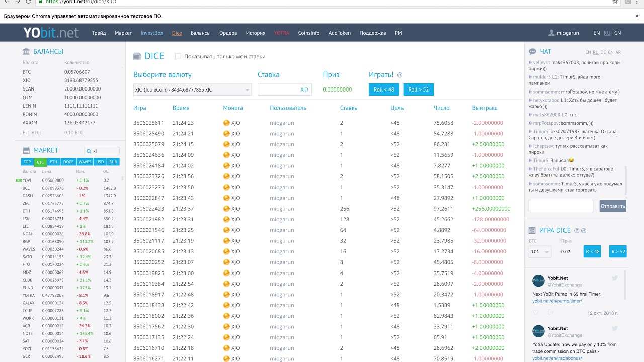The width and height of the screenshot is (644, 362).
Task: Click the XJO coin icon in game 3506022423 row
Action: 226,209
